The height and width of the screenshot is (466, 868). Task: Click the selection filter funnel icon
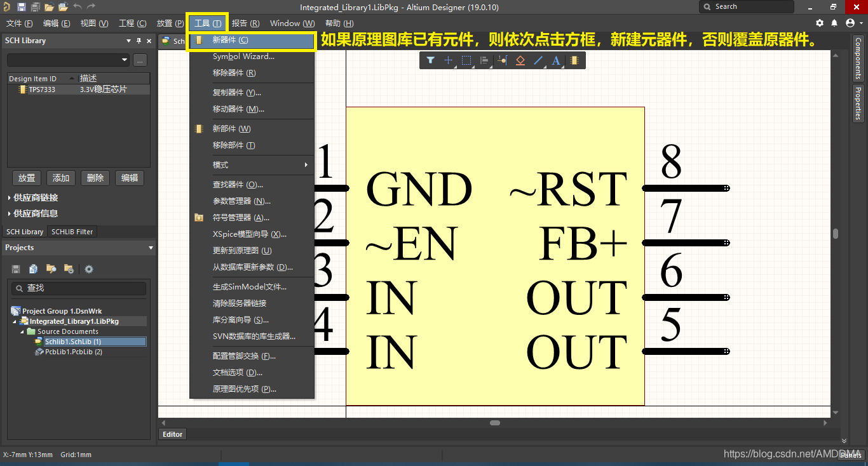[431, 60]
